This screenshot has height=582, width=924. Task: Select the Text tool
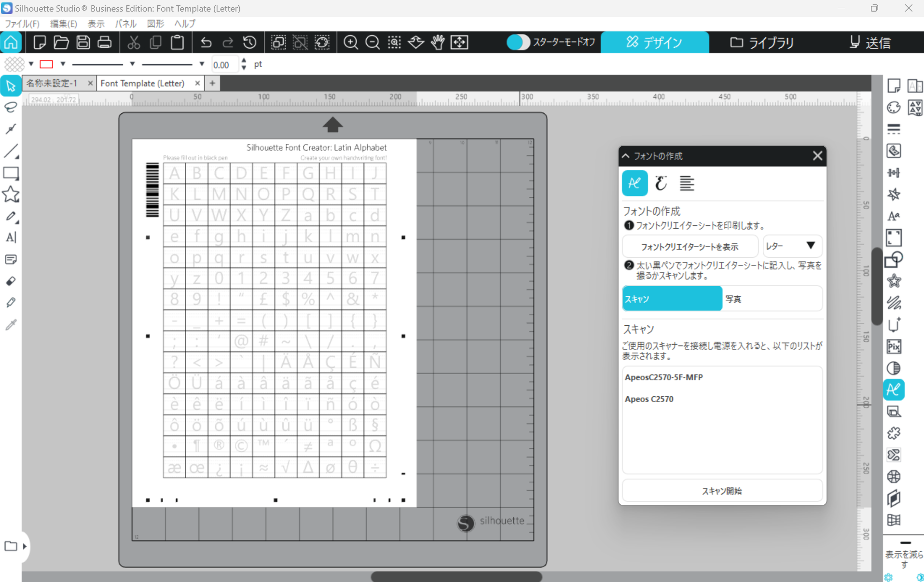(x=11, y=237)
